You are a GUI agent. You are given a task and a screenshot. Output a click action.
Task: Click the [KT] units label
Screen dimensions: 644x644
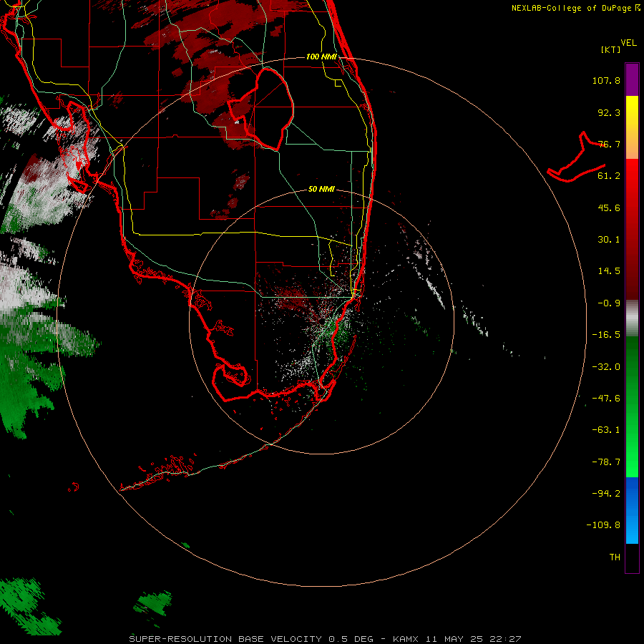(x=611, y=49)
